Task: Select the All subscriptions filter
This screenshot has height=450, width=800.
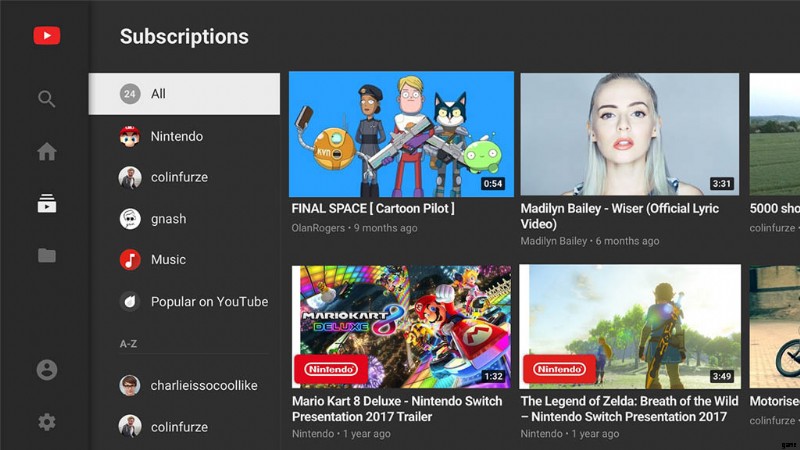Action: [184, 94]
